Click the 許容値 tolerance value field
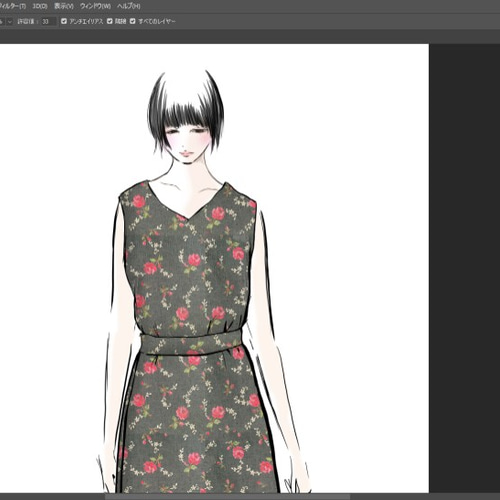Viewport: 500px width, 500px height. coord(48,22)
